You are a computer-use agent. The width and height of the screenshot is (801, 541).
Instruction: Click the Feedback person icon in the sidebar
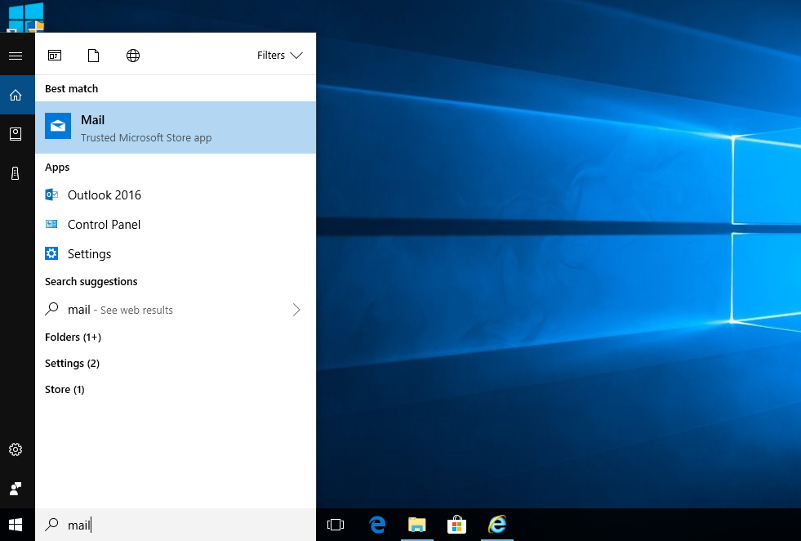pos(15,488)
